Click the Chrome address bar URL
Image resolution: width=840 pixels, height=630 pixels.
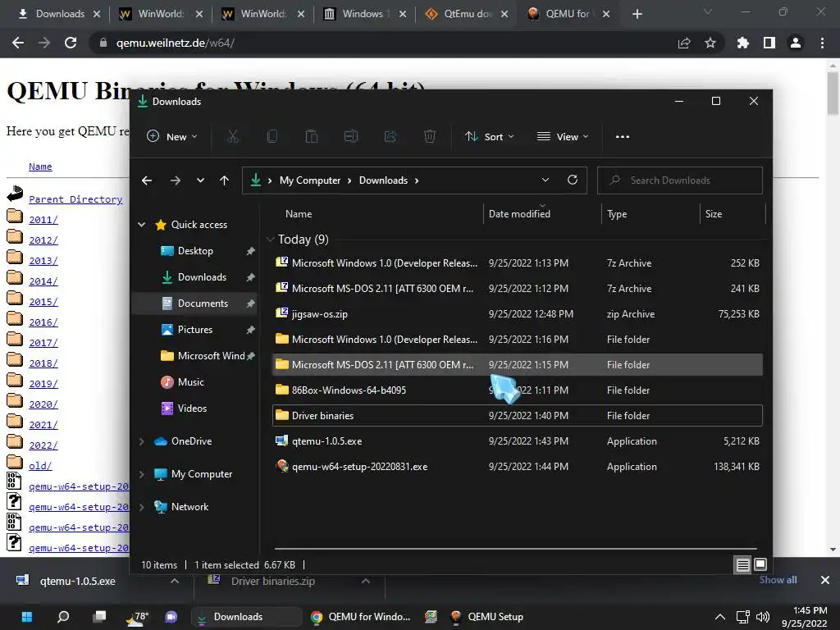(176, 43)
